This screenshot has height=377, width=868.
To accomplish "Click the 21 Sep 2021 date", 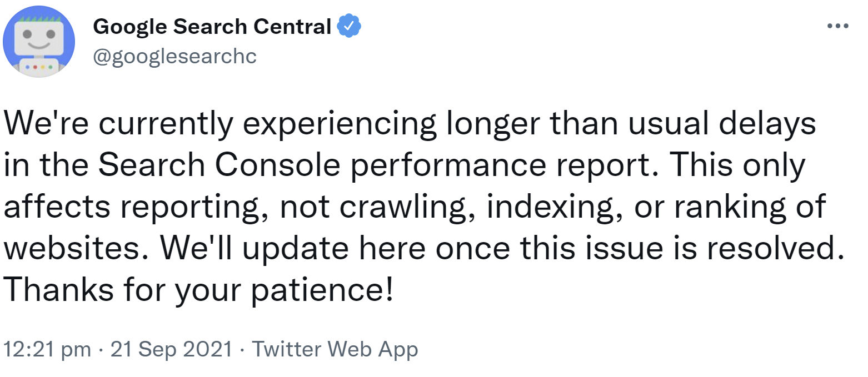I will click(x=171, y=349).
